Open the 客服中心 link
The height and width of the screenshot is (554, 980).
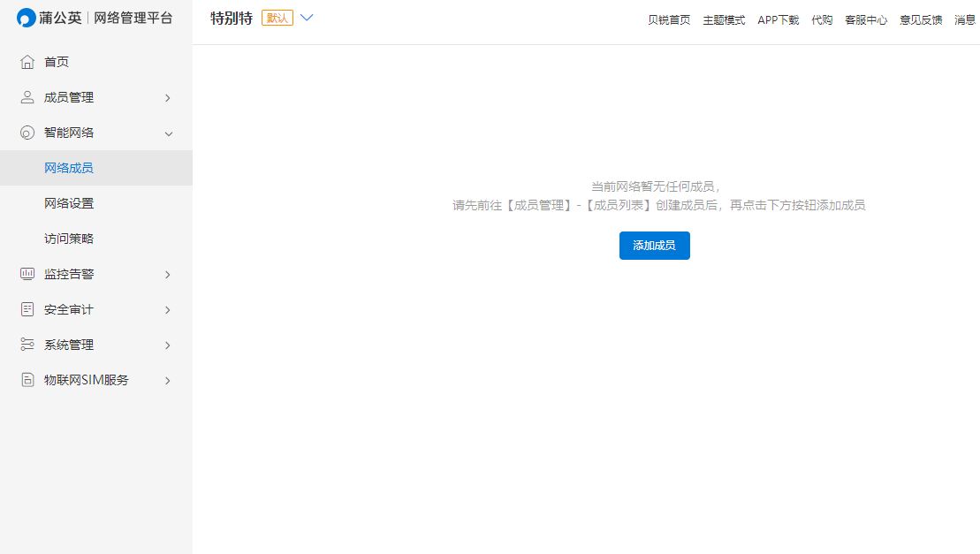click(865, 20)
